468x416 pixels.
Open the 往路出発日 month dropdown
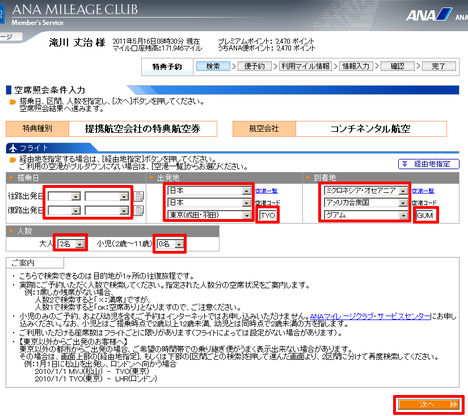pyautogui.click(x=64, y=196)
